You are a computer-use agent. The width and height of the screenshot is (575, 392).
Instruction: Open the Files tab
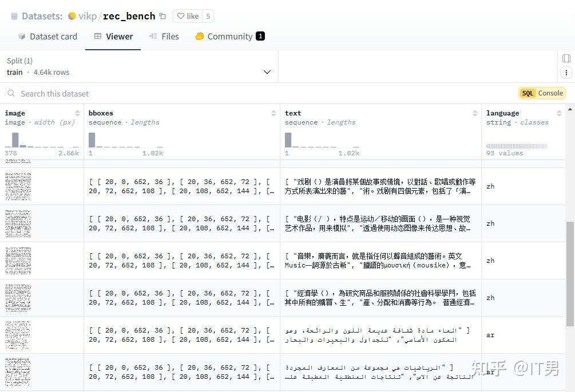click(165, 36)
